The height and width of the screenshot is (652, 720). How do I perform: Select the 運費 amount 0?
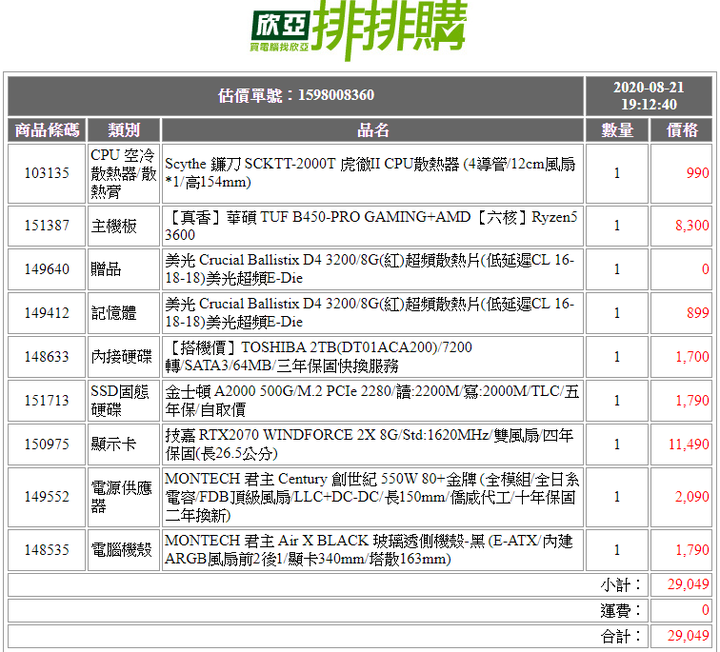pos(681,610)
